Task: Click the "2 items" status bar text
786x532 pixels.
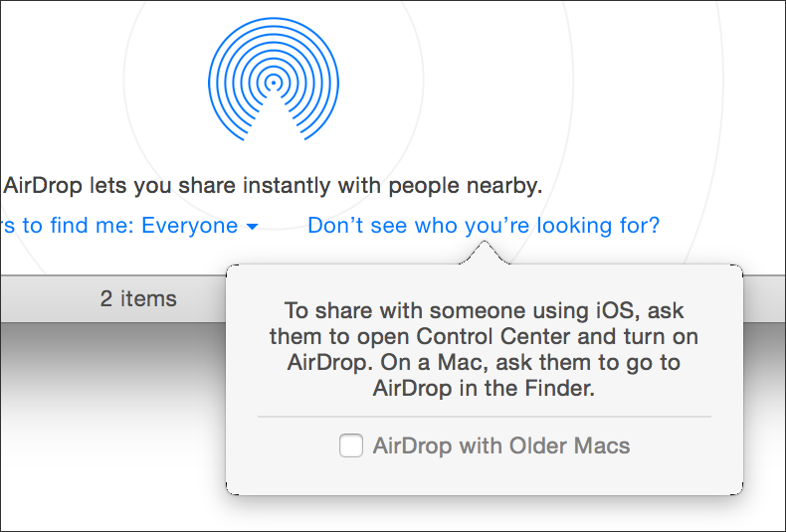Action: point(138,298)
